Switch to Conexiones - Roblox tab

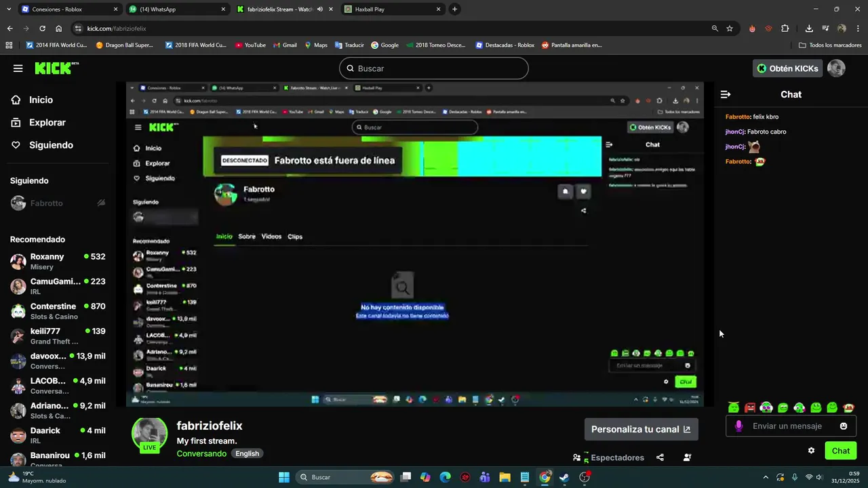70,9
